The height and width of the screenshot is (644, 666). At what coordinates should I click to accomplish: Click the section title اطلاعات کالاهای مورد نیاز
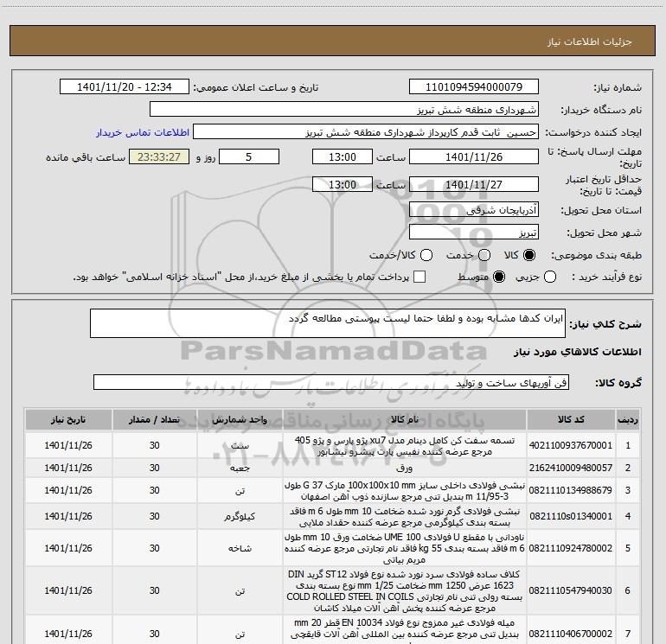577,352
